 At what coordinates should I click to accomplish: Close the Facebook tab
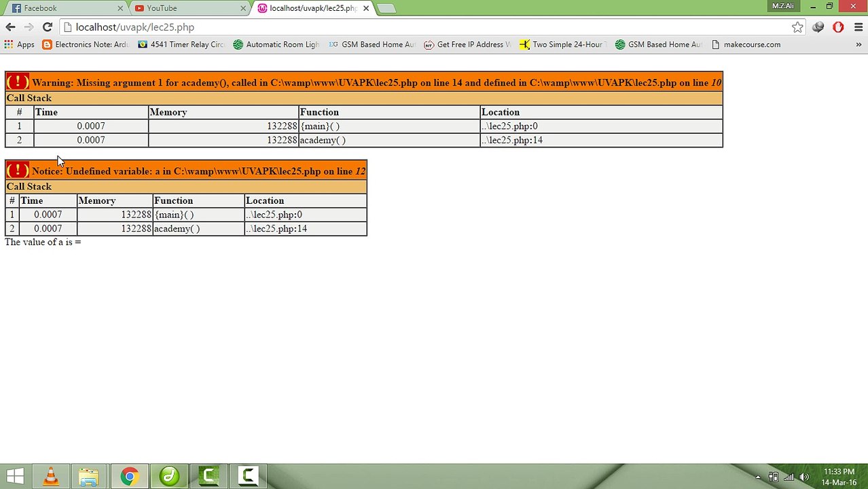pos(121,8)
